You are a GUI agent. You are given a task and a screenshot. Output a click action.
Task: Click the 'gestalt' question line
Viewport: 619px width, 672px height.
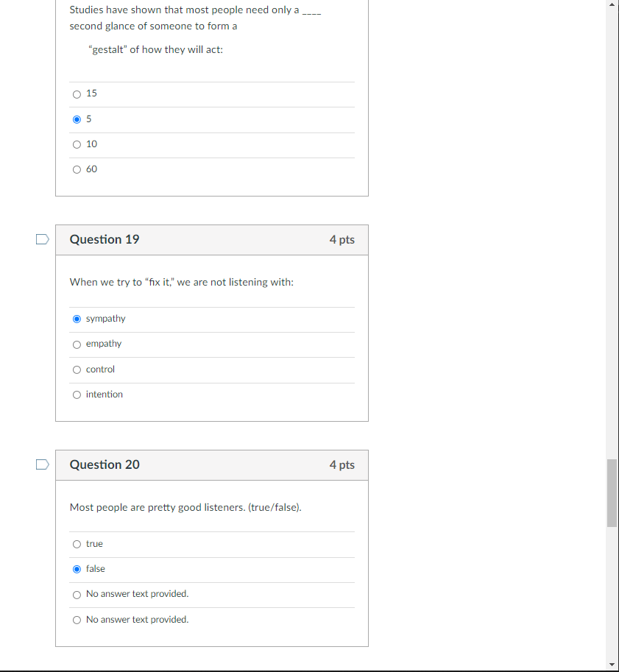(155, 50)
